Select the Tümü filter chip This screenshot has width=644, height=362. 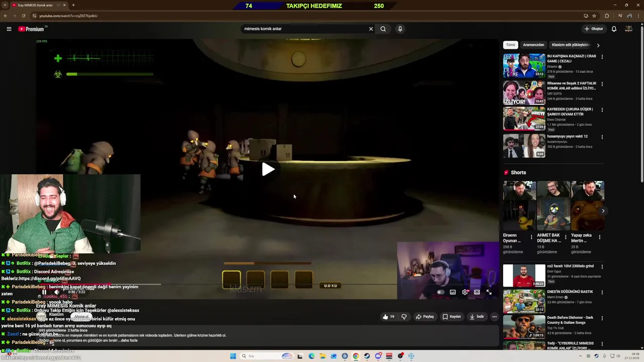tap(510, 45)
